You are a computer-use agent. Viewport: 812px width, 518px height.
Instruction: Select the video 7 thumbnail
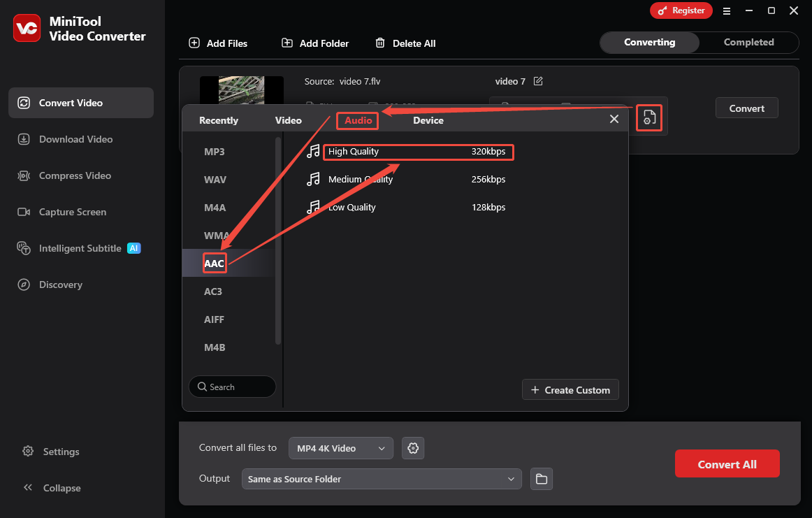(x=241, y=90)
